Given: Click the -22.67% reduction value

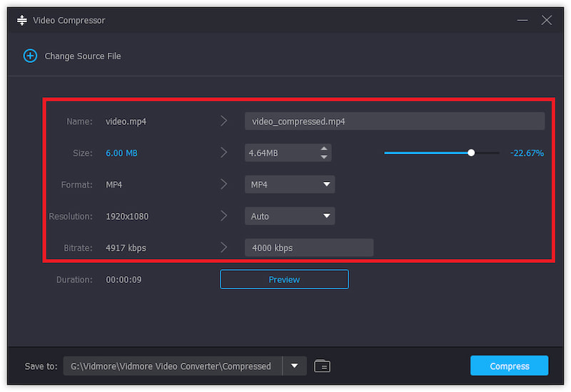Looking at the screenshot, I should (x=527, y=153).
